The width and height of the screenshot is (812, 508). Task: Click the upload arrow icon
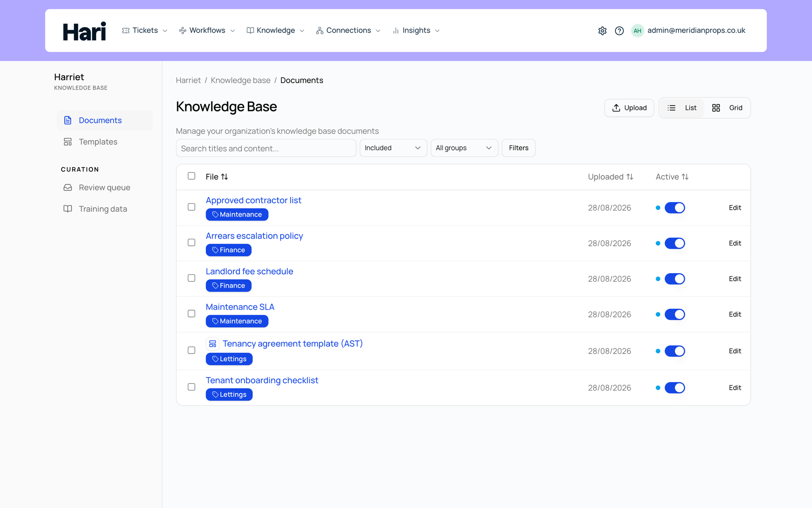(x=616, y=108)
